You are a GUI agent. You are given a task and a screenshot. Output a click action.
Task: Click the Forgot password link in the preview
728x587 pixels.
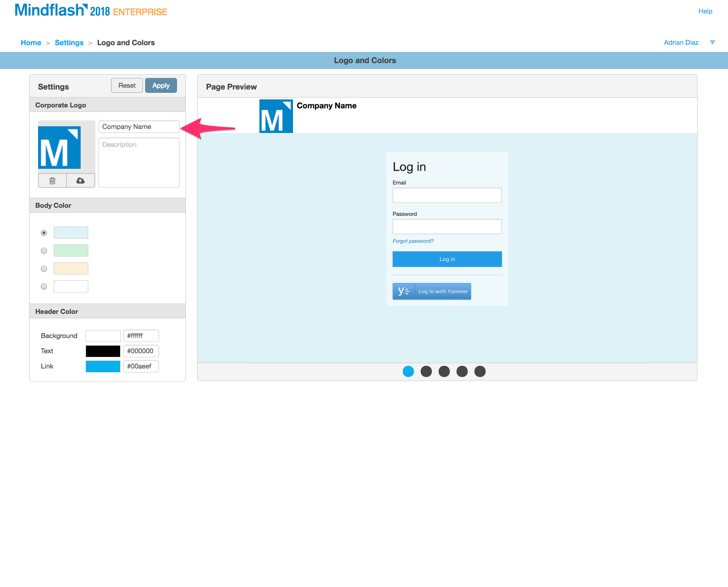(x=413, y=241)
